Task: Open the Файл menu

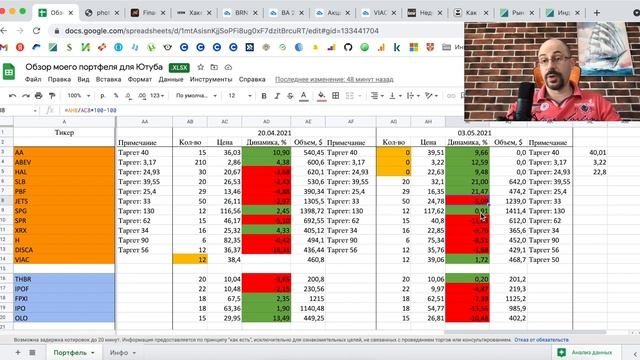Action: pyautogui.click(x=33, y=79)
